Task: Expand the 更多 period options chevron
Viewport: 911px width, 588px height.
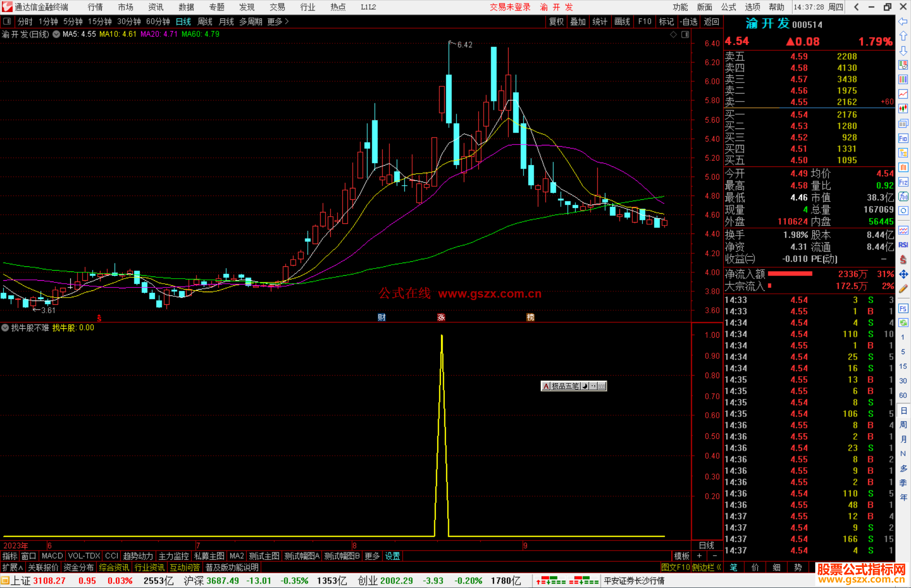Action: pos(287,21)
